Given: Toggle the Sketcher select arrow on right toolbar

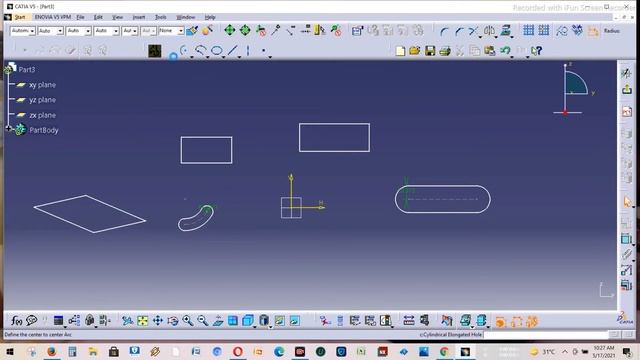Looking at the screenshot, I should tap(627, 202).
